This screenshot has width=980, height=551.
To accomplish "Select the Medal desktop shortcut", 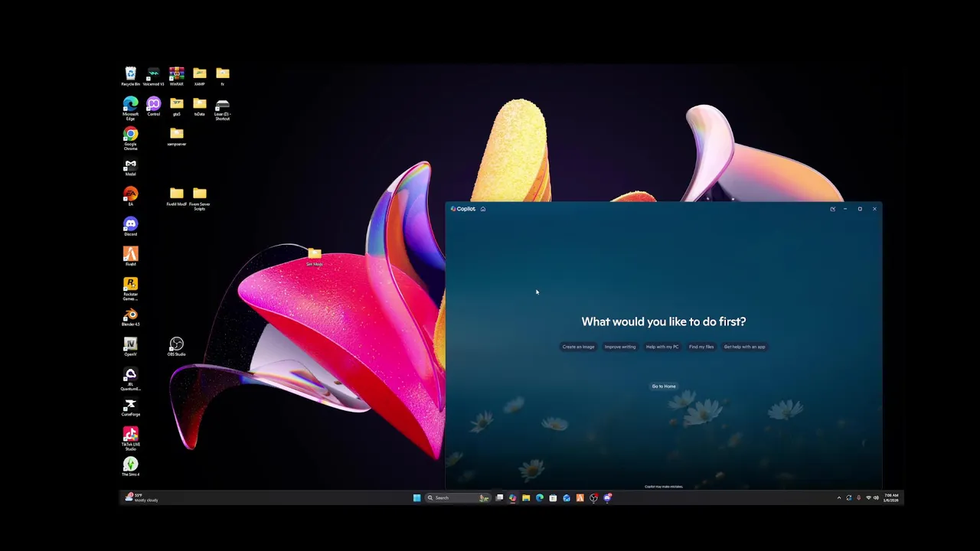I will coord(130,167).
